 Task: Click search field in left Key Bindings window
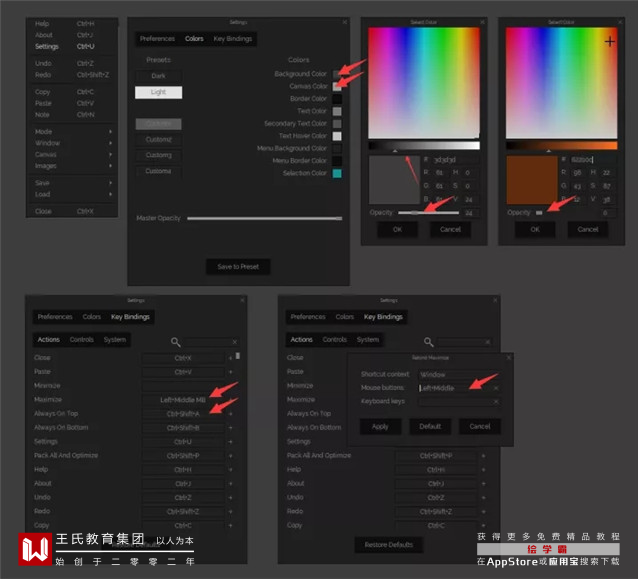coord(208,342)
